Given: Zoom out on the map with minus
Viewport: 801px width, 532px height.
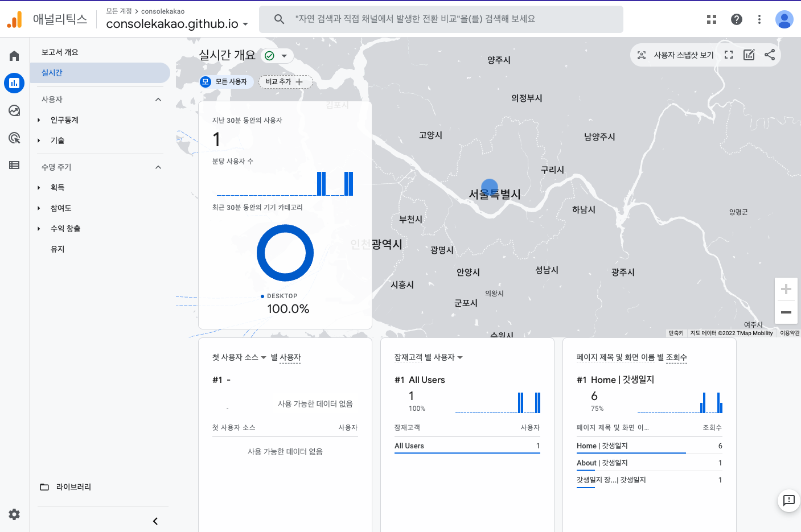Looking at the screenshot, I should 786,312.
